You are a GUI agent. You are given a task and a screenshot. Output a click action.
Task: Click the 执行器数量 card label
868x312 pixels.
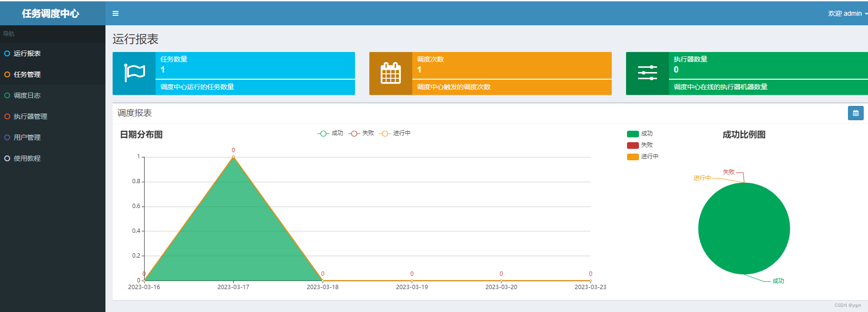[690, 59]
